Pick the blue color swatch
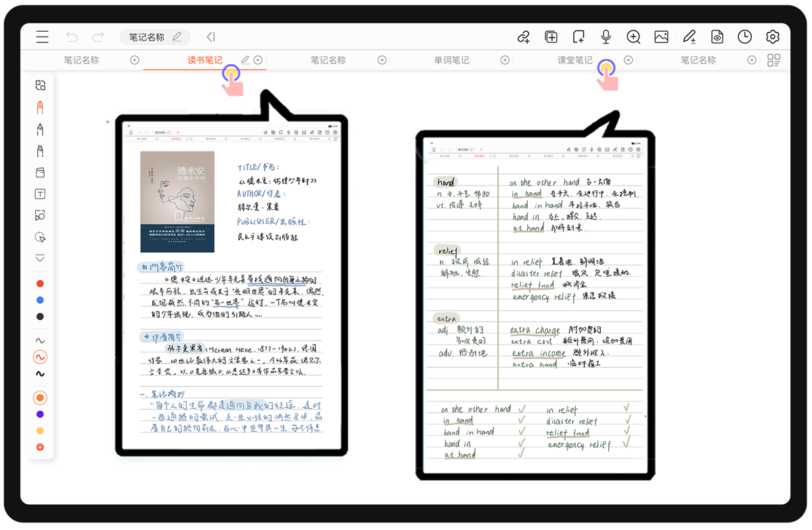812x530 pixels. (x=40, y=300)
